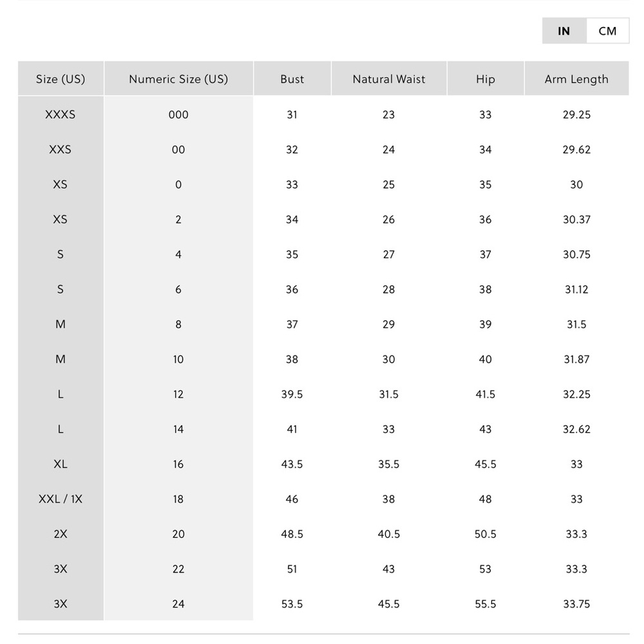The height and width of the screenshot is (644, 644).
Task: Click the Natural Waist column header
Action: point(389,79)
